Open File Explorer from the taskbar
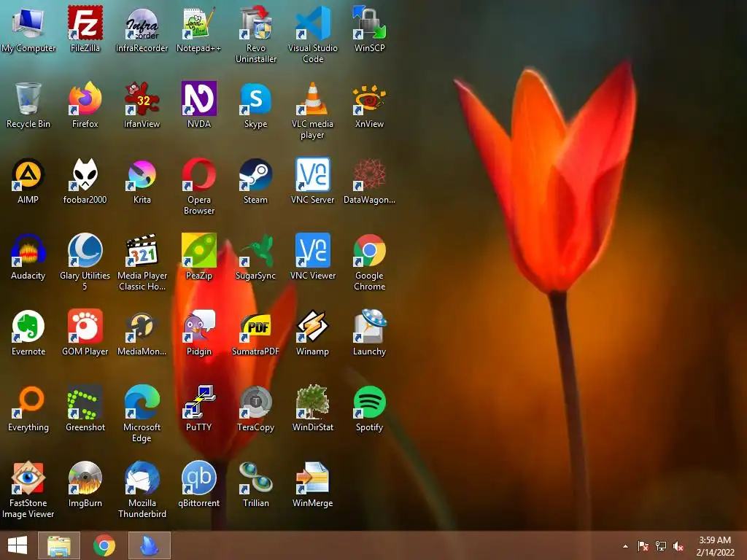Viewport: 747px width, 560px height. pos(59,545)
